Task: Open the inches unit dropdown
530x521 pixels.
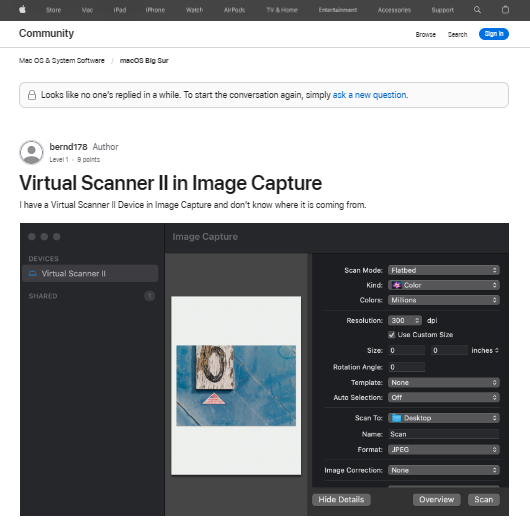Action: click(x=485, y=351)
